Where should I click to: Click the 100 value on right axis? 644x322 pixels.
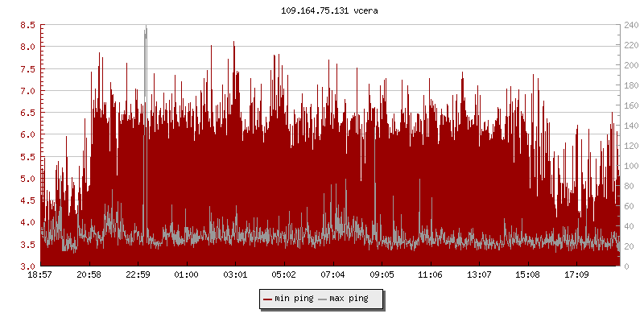[x=630, y=166]
